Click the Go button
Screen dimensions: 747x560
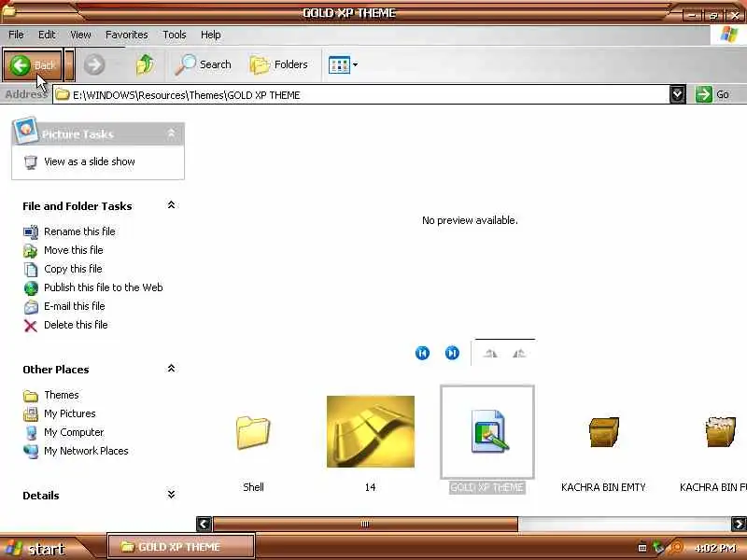point(712,94)
